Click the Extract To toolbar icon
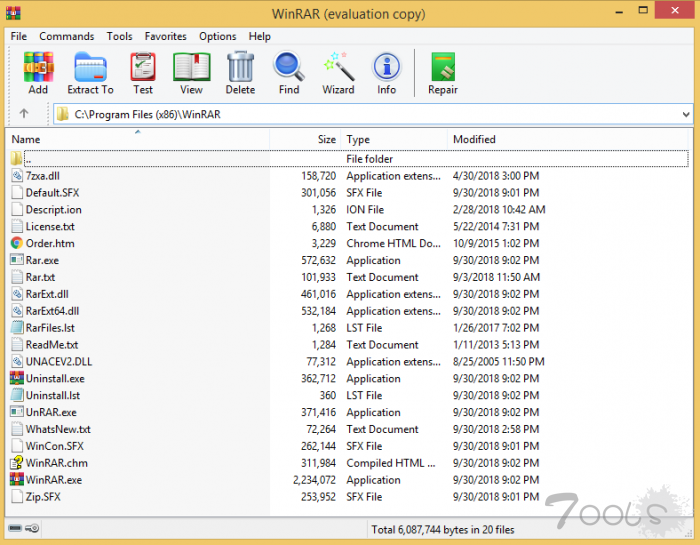Viewport: 700px width, 545px height. tap(90, 74)
